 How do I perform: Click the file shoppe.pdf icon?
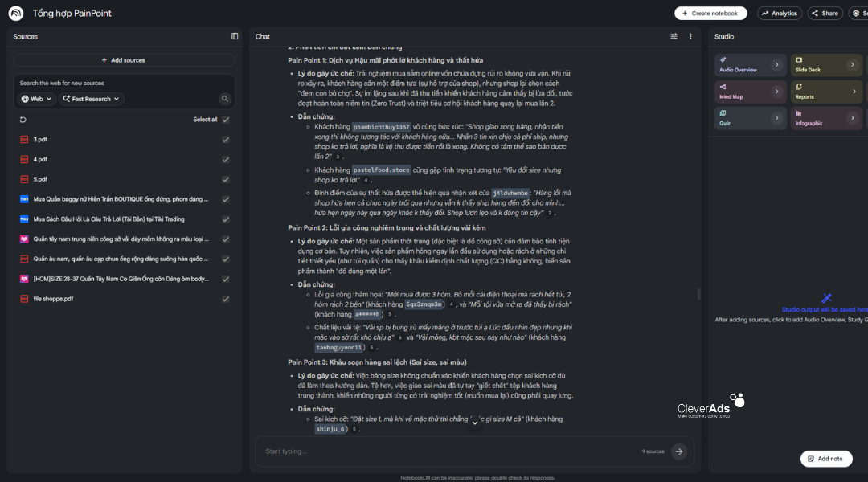[24, 299]
